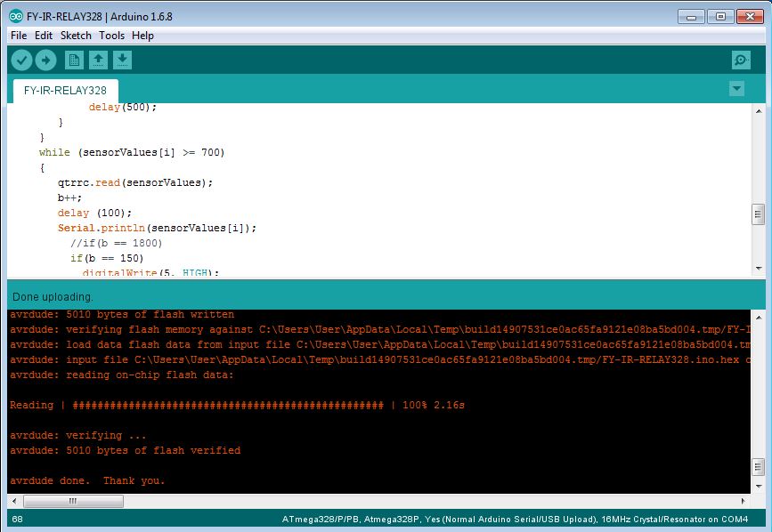Open the Help menu

(142, 36)
